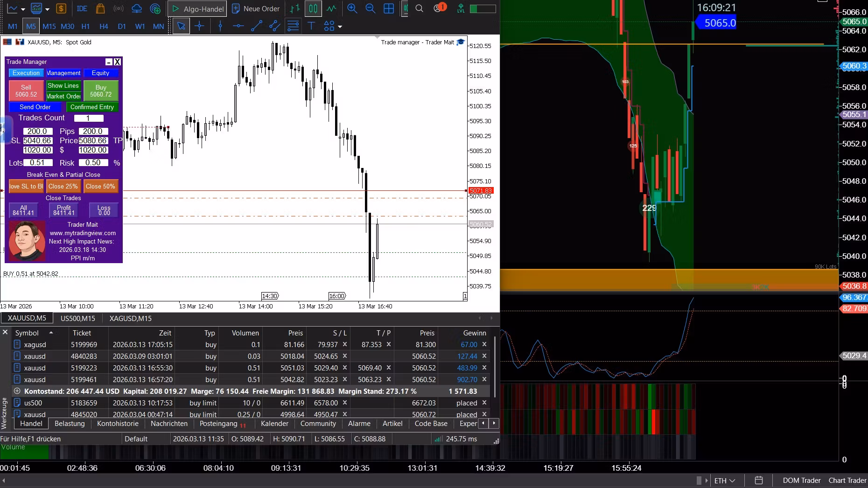Click the tile windows grid icon
This screenshot has height=488, width=868.
coord(388,8)
